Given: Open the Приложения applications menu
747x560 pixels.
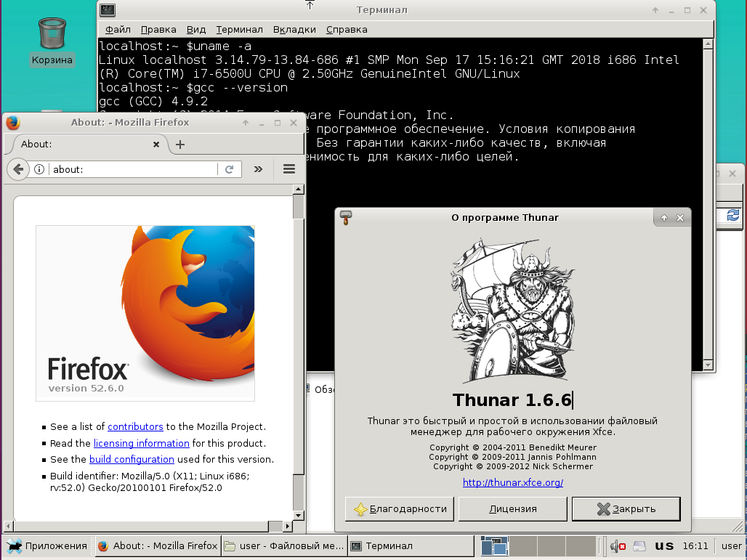Looking at the screenshot, I should [47, 545].
